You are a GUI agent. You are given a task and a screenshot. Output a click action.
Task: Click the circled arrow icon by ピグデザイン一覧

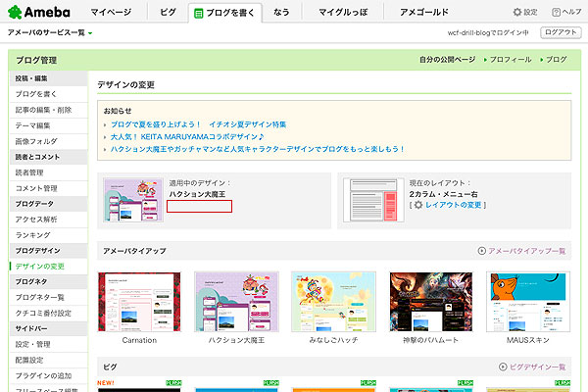pyautogui.click(x=503, y=367)
